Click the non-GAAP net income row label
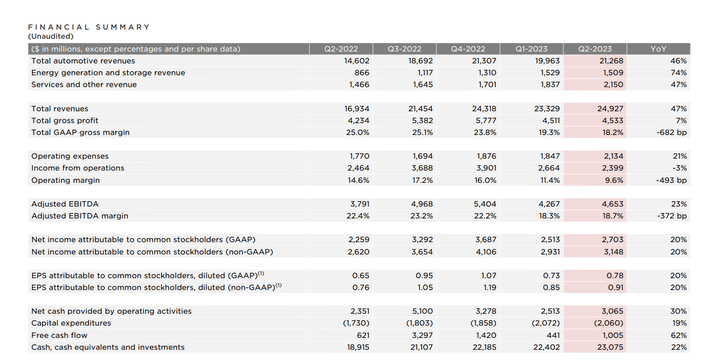The height and width of the screenshot is (363, 720). tap(152, 252)
